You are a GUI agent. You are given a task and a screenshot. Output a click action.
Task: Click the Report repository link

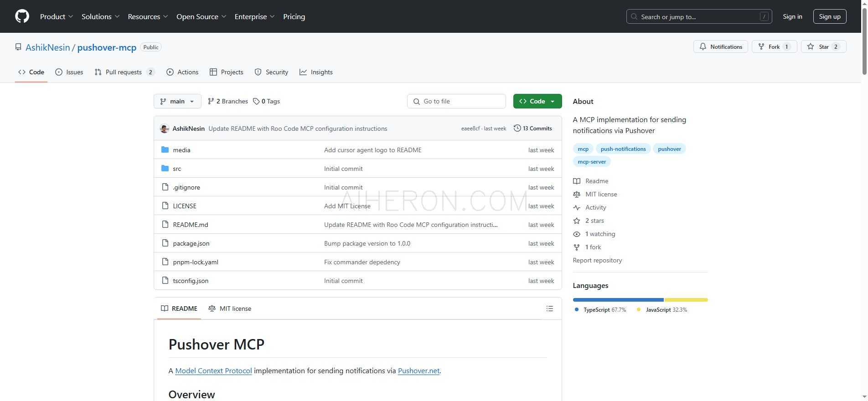(x=597, y=260)
